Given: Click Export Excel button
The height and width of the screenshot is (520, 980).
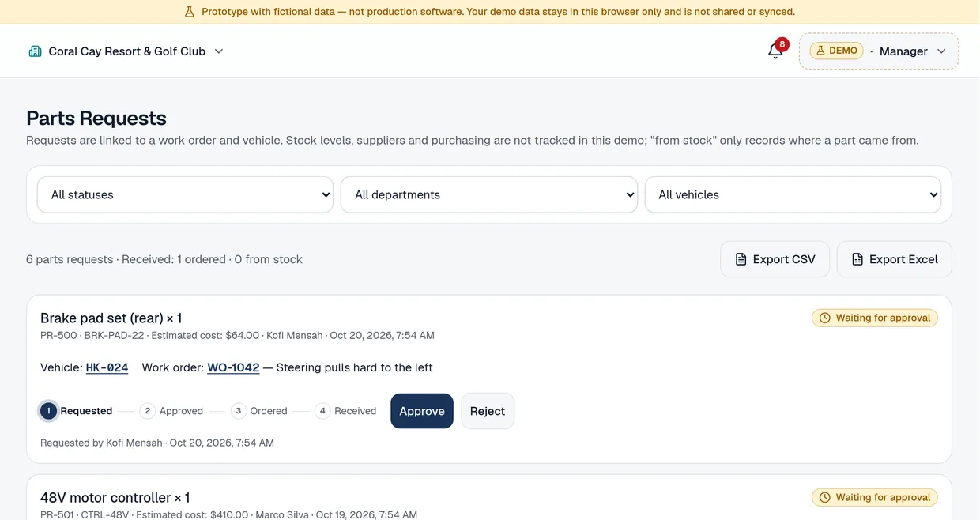Looking at the screenshot, I should tap(894, 259).
